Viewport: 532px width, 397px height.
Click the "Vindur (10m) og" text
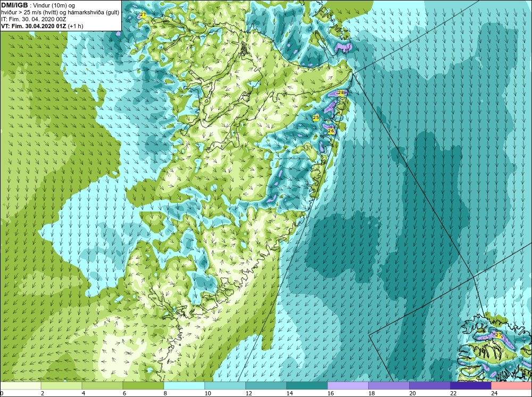click(x=55, y=6)
